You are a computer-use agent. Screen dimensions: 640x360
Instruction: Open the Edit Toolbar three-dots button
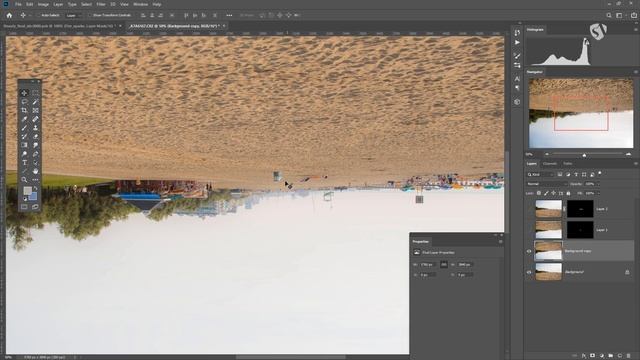[x=36, y=180]
